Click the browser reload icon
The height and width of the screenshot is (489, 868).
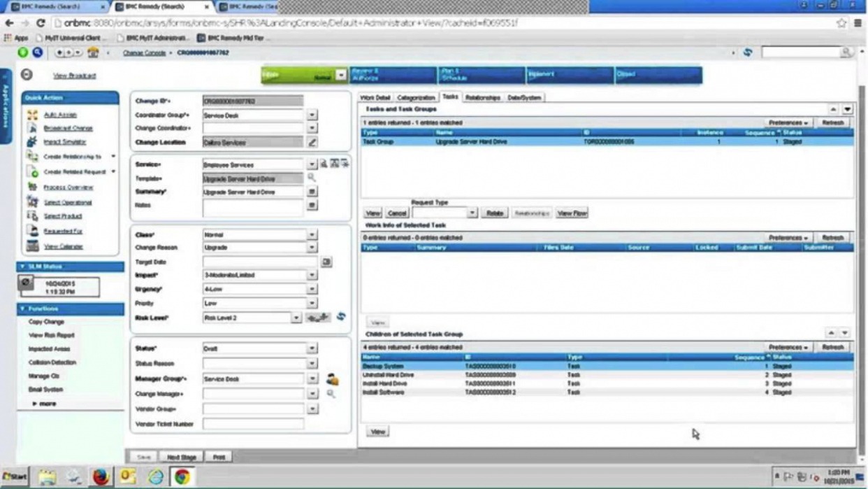click(x=41, y=23)
